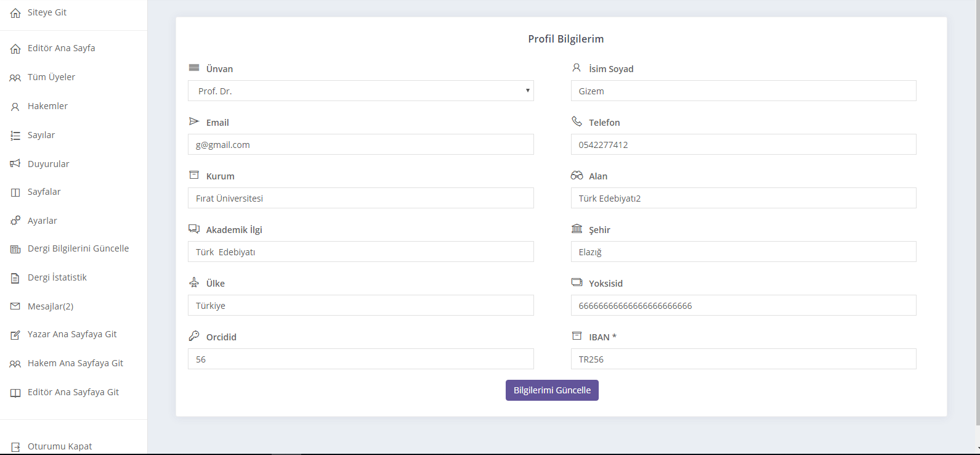
Task: Click the envelope icon beside Mesajlar(2)
Action: pyautogui.click(x=15, y=306)
